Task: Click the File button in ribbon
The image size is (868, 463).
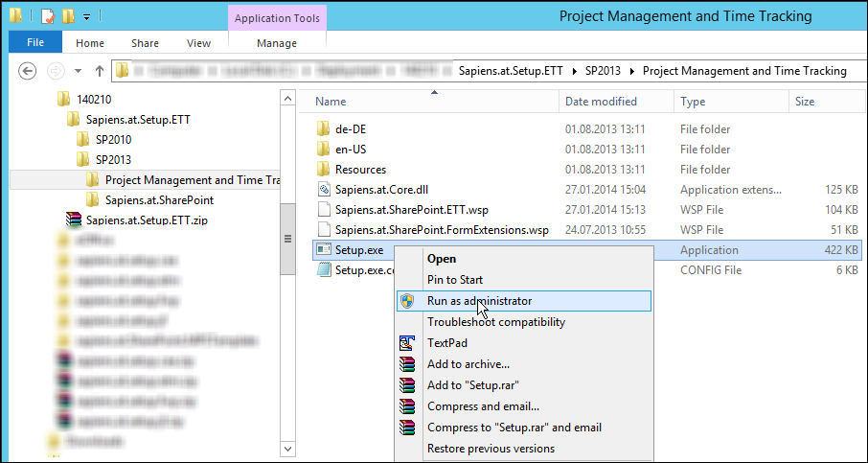Action: pyautogui.click(x=35, y=43)
